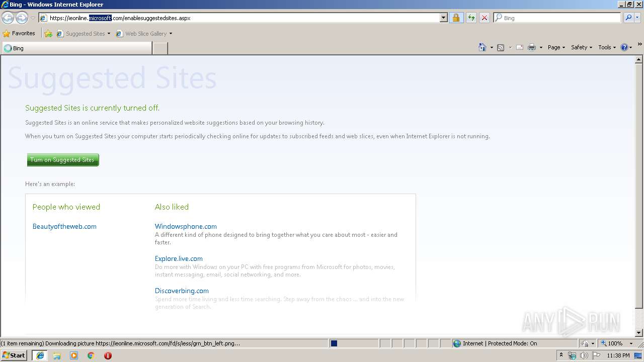This screenshot has height=362, width=644.
Task: Expand the command bar overflow chevron
Action: pyautogui.click(x=640, y=45)
